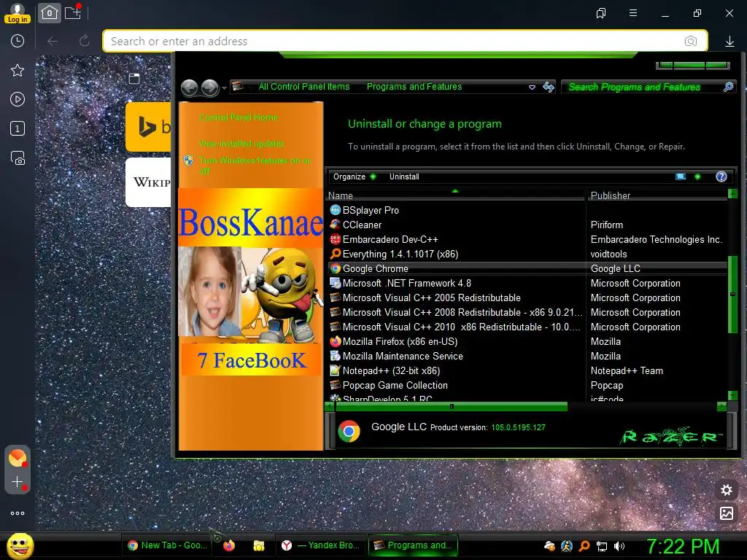
Task: Open the Bing tile on new tab
Action: (x=148, y=127)
